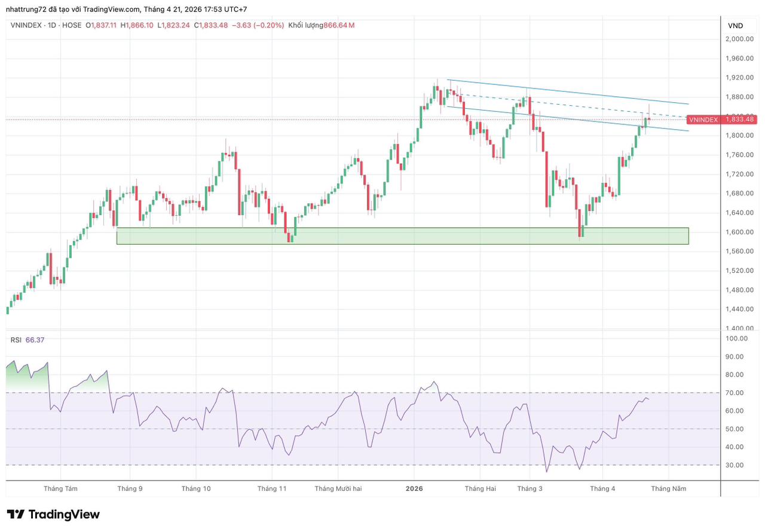Image resolution: width=765 pixels, height=532 pixels.
Task: Click the 2026 year label on time axis
Action: point(414,488)
